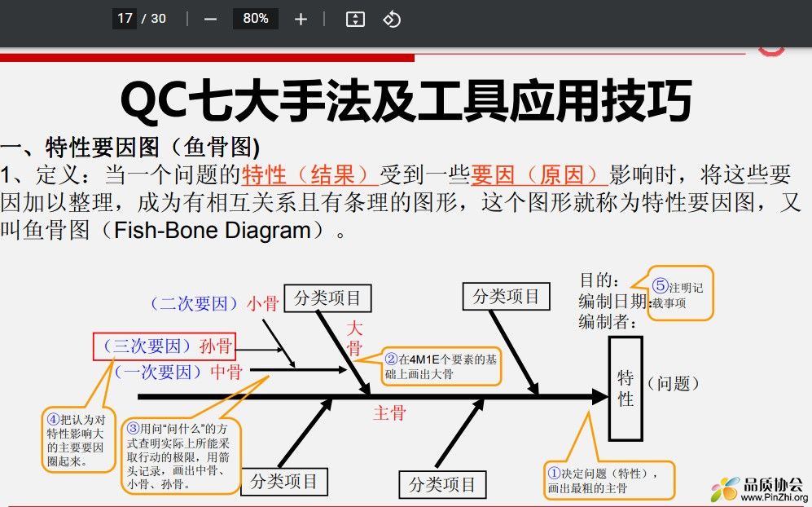
Task: Click the '编制者:' text
Action: 607,322
